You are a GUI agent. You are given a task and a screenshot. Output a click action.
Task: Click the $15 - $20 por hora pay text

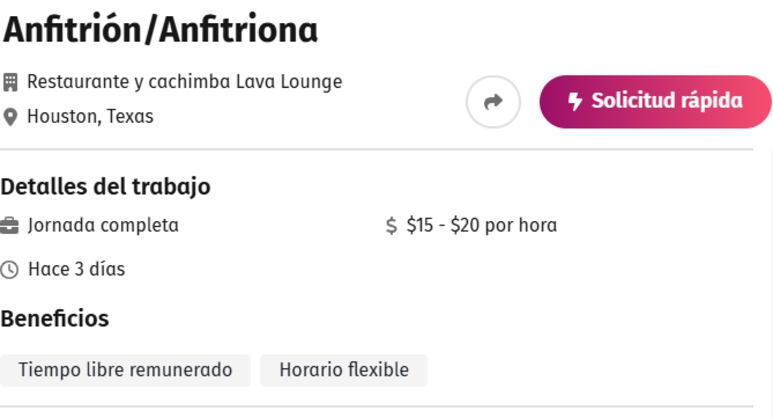coord(482,225)
